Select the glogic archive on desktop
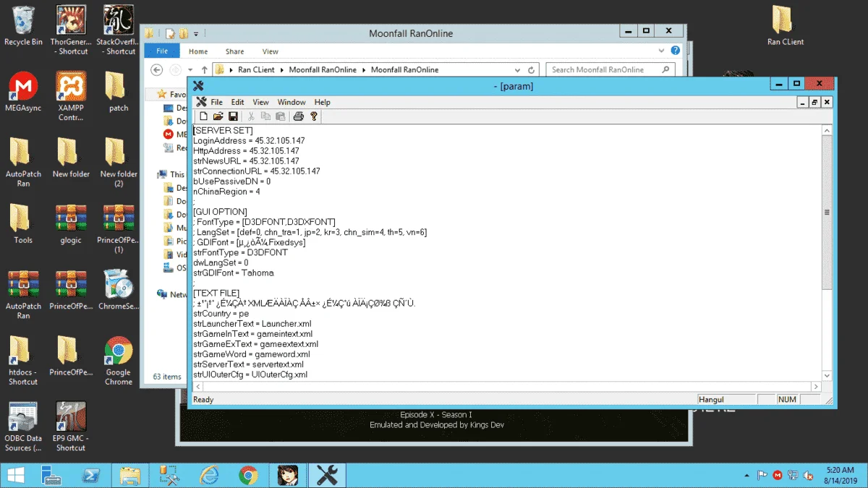Viewport: 868px width, 488px height. 71,224
